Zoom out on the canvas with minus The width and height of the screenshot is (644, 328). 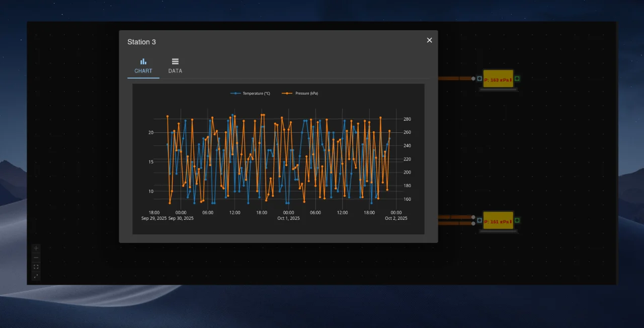click(x=36, y=258)
